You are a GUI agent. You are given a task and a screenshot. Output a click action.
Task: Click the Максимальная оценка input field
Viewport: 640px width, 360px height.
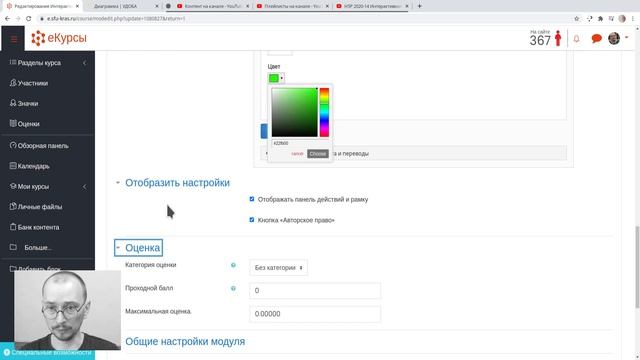(315, 314)
